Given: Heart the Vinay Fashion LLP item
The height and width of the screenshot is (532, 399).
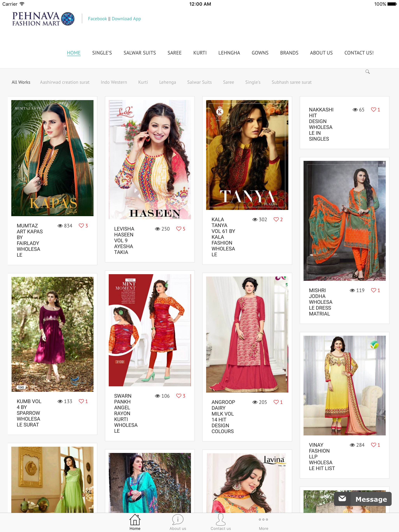Looking at the screenshot, I should click(373, 445).
